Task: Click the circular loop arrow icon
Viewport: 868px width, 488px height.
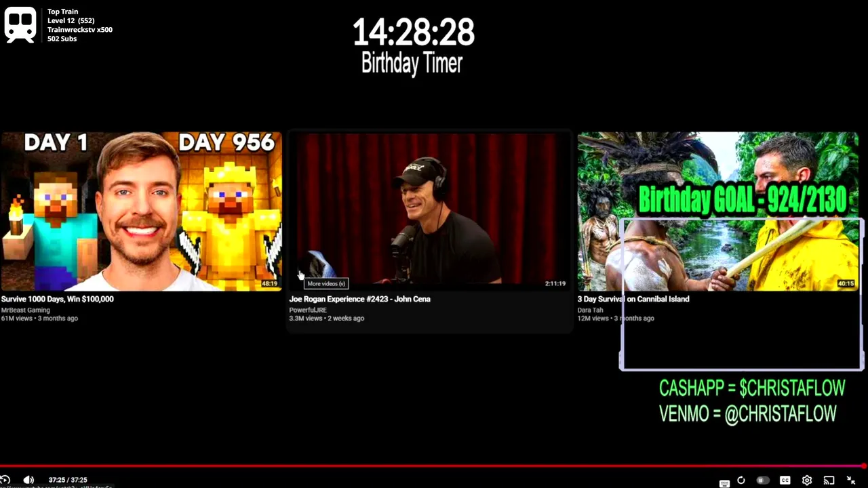Action: click(x=741, y=481)
